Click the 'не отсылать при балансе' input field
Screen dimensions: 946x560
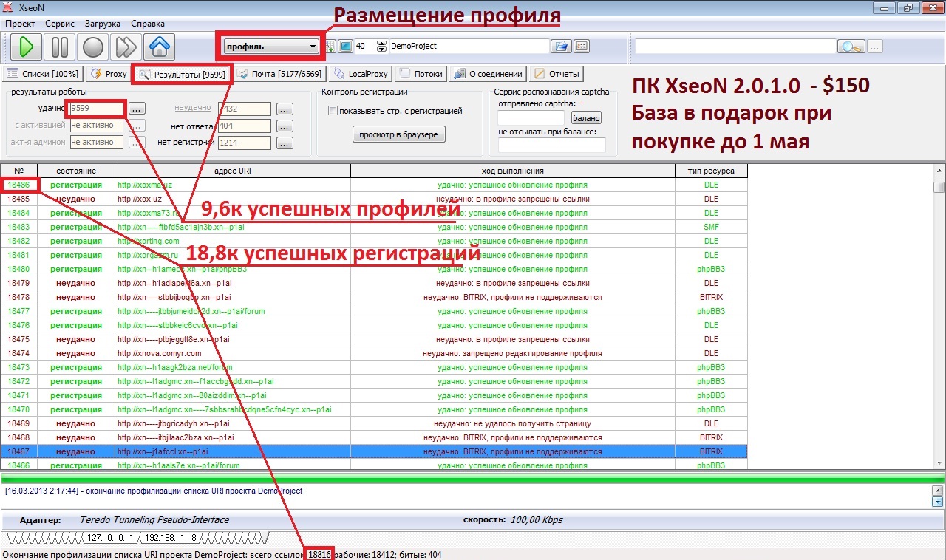(x=551, y=145)
